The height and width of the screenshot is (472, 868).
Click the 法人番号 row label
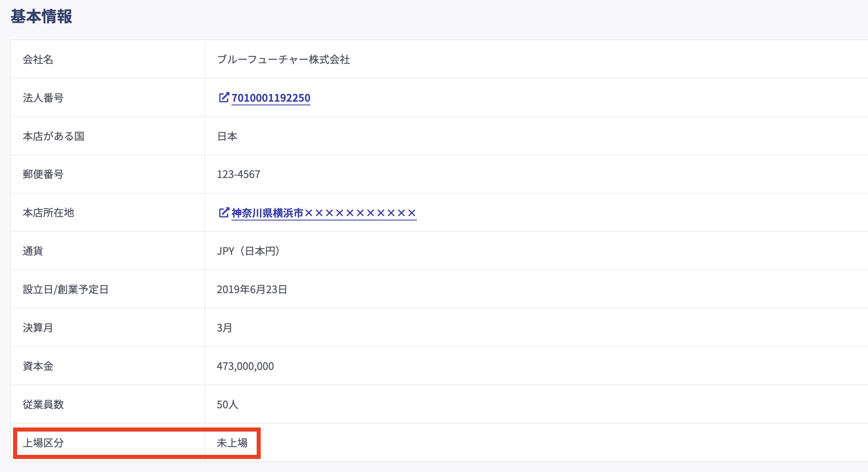(43, 98)
